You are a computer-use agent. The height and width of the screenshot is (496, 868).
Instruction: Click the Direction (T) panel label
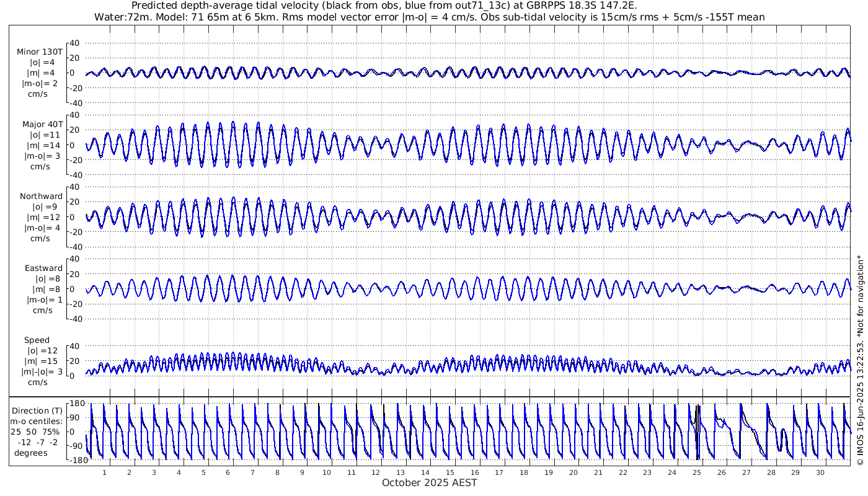(x=37, y=410)
